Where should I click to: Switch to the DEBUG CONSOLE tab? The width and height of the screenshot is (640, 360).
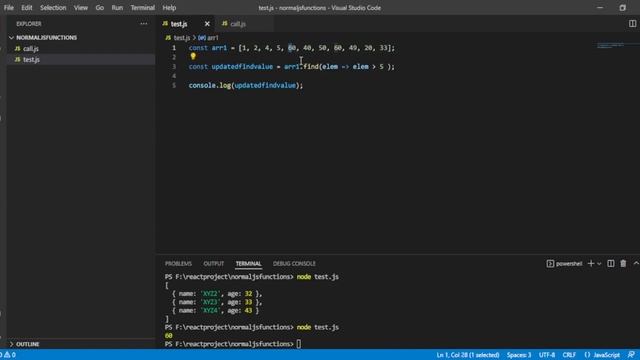pyautogui.click(x=294, y=264)
